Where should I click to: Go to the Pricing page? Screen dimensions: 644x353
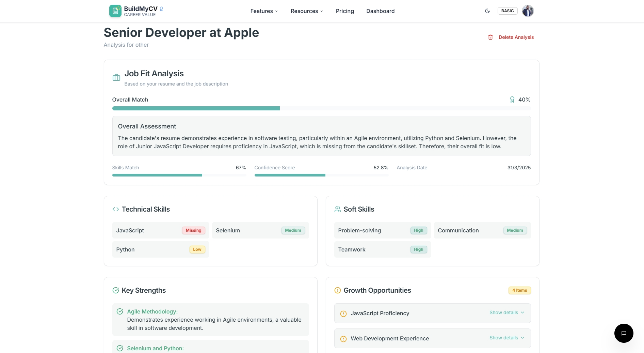coord(345,11)
